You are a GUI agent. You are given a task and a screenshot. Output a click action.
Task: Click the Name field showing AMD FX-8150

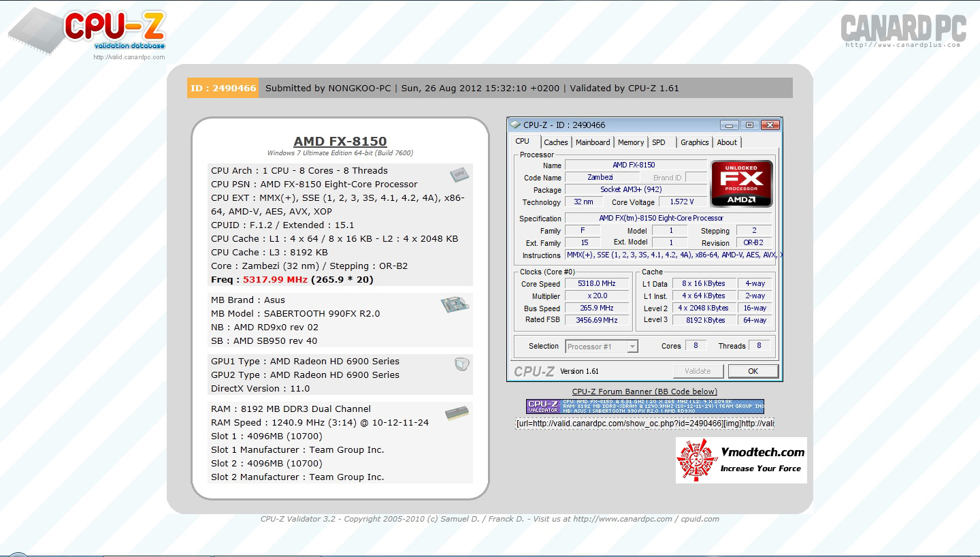(635, 165)
